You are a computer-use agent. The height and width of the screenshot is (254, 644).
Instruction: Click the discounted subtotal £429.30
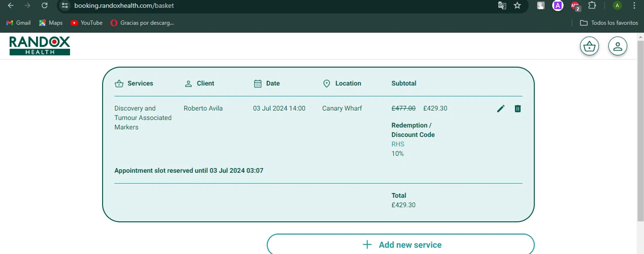435,108
